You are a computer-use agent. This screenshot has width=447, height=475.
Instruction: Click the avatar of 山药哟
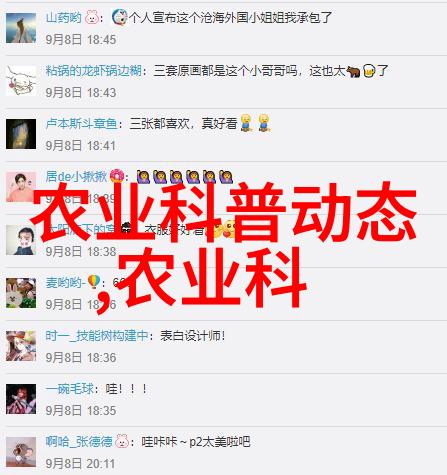(21, 28)
